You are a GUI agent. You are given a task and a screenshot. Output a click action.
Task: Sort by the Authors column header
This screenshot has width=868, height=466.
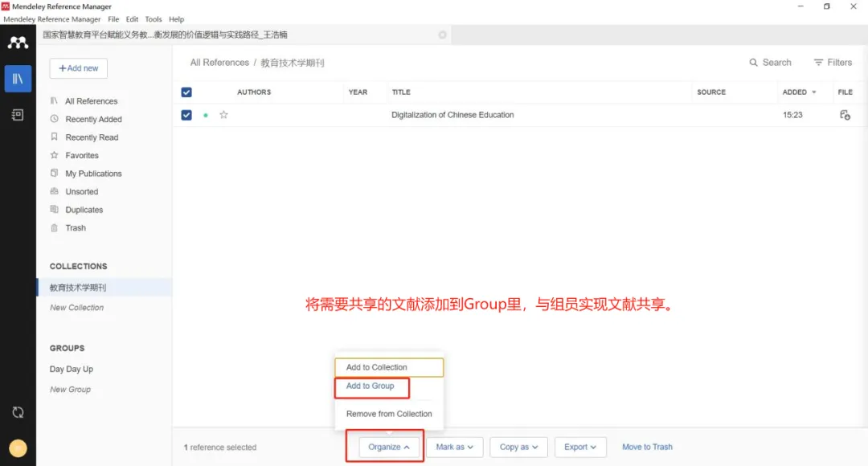pos(254,92)
